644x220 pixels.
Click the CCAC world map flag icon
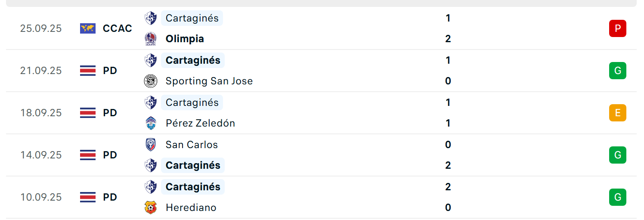tap(88, 28)
